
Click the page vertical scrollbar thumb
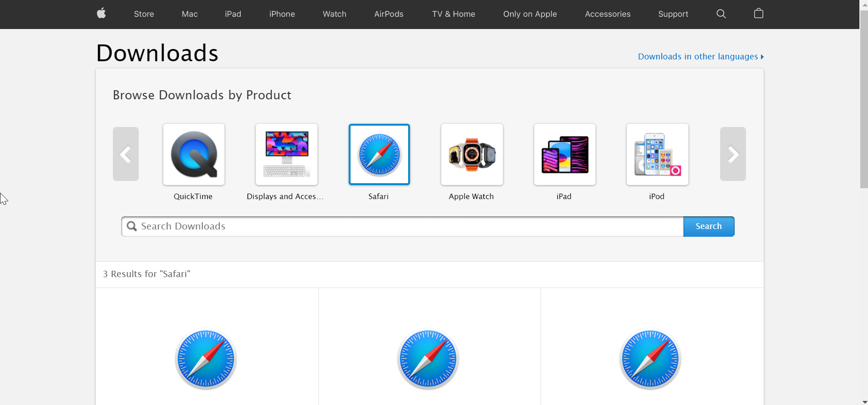click(864, 100)
